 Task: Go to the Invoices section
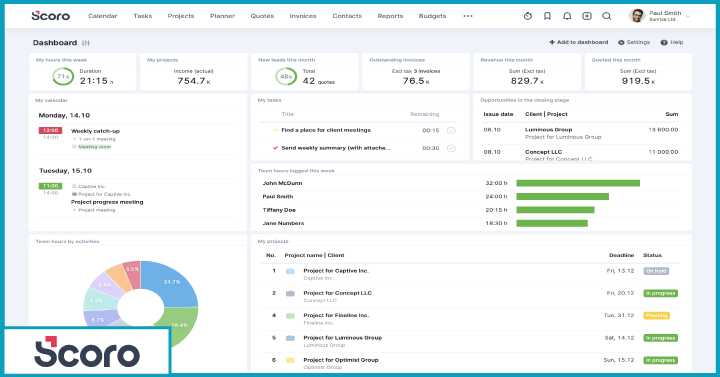tap(303, 16)
